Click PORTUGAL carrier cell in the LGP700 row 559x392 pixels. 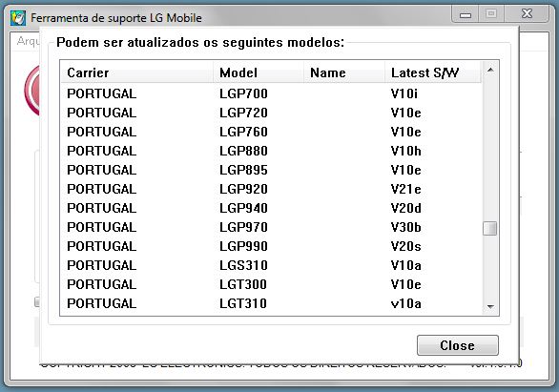click(x=102, y=93)
